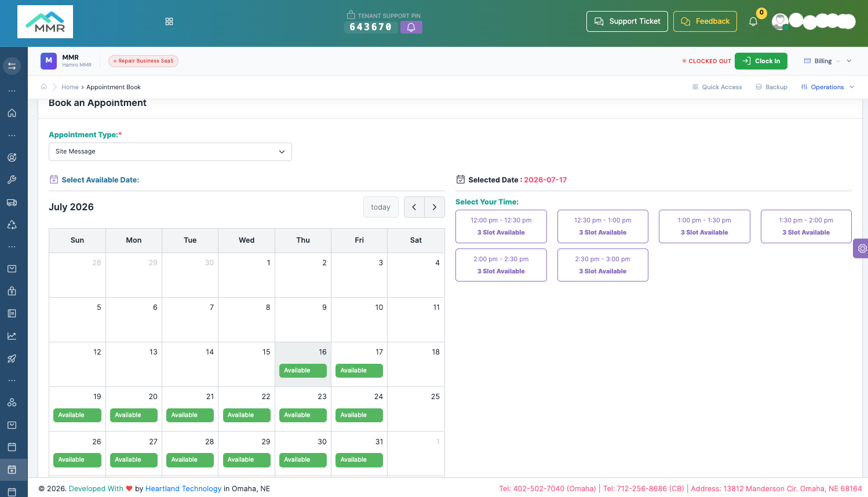The width and height of the screenshot is (868, 497).
Task: Open Quick Access
Action: 717,87
